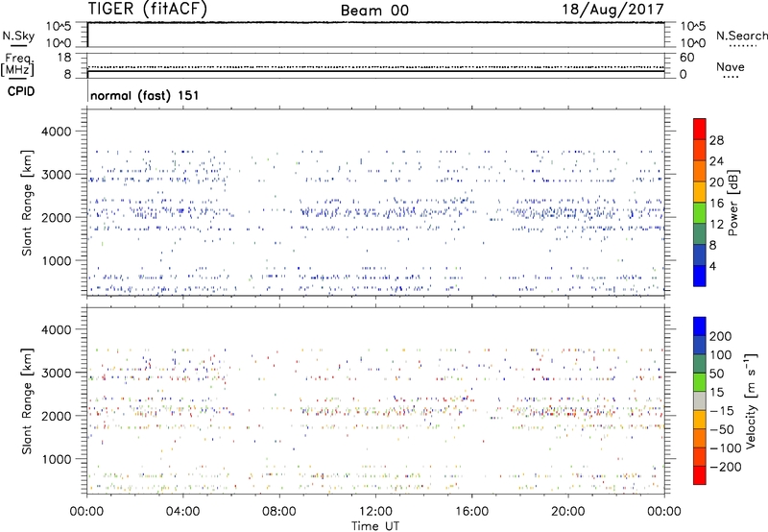Click the 200 tick label on Velocity colorbar
The height and width of the screenshot is (532, 768).
[721, 336]
